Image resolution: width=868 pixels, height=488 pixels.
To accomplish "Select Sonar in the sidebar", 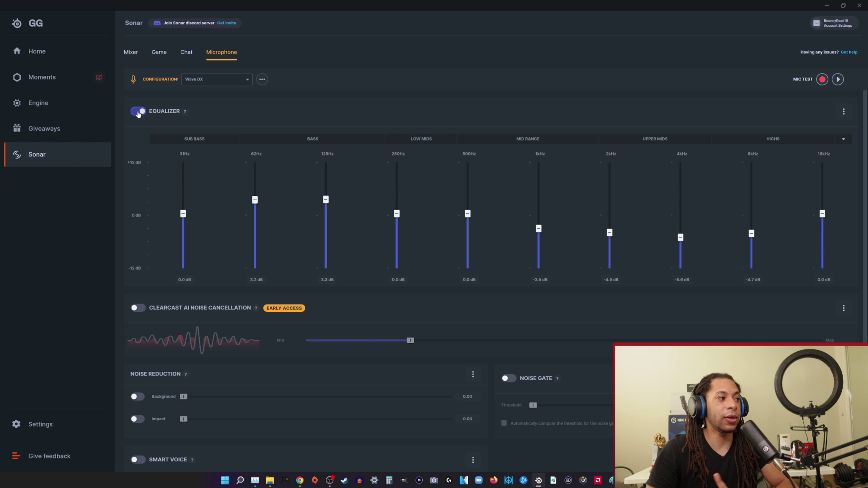I will (58, 154).
